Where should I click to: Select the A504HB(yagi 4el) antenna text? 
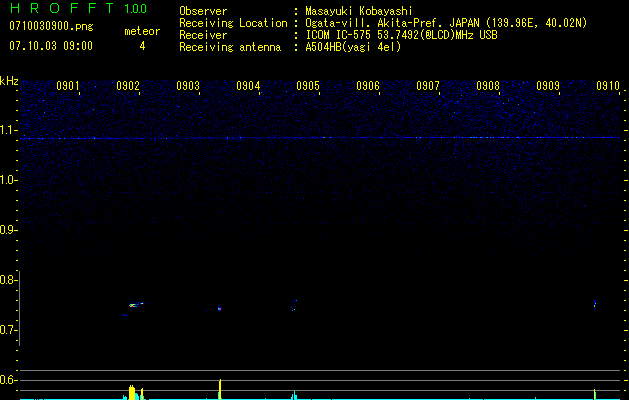pyautogui.click(x=353, y=47)
